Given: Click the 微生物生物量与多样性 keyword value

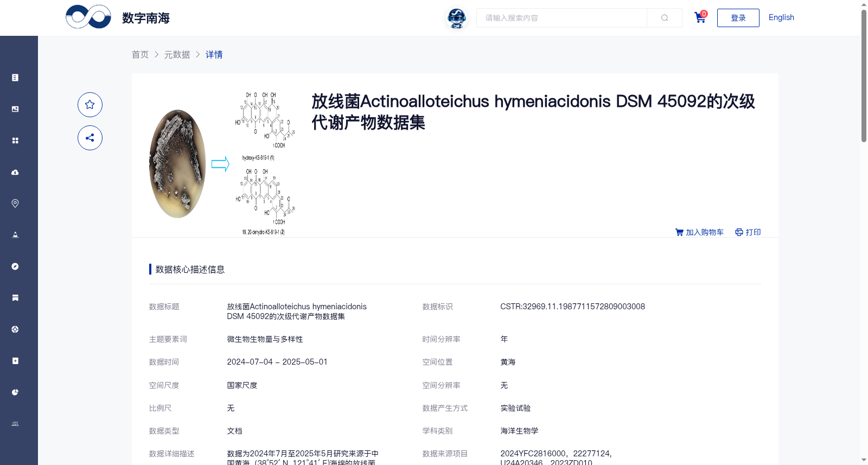Looking at the screenshot, I should [x=265, y=339].
